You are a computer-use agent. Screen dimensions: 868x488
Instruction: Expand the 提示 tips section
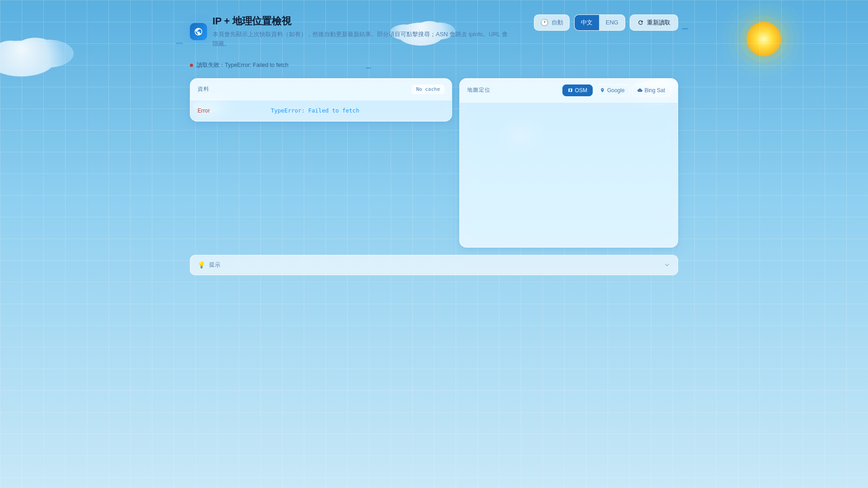pos(434,265)
